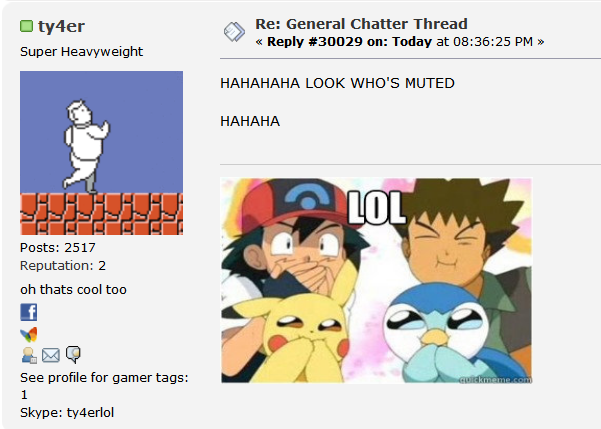601x429 pixels.
Task: Open the Re: General Chatter Thread link
Action: (x=361, y=24)
